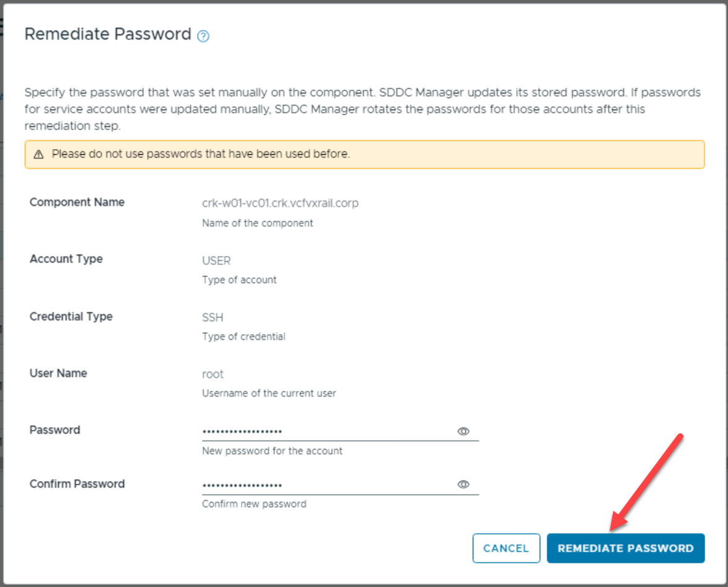
Task: Click the User Name label
Action: point(58,373)
